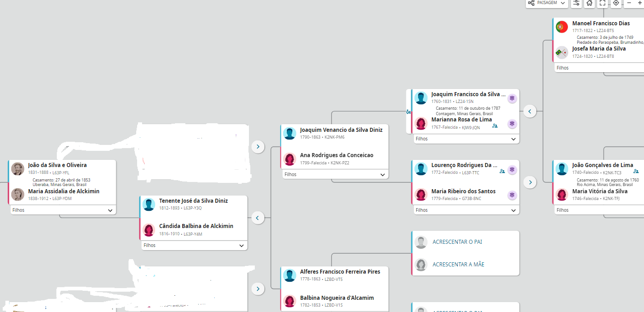Image resolution: width=644 pixels, height=312 pixels.
Task: Expand Filhos under Tenente José da Silva Diniz
Action: pos(242,246)
